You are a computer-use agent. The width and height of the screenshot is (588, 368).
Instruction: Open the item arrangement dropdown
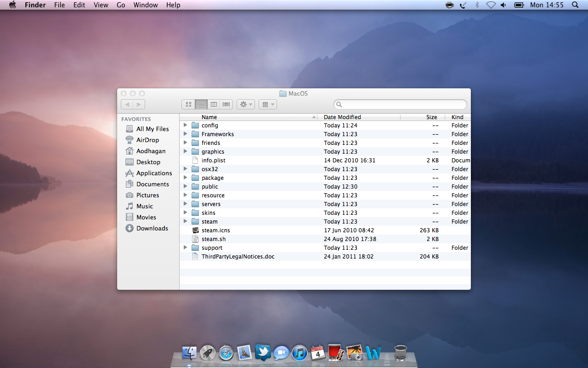(267, 104)
